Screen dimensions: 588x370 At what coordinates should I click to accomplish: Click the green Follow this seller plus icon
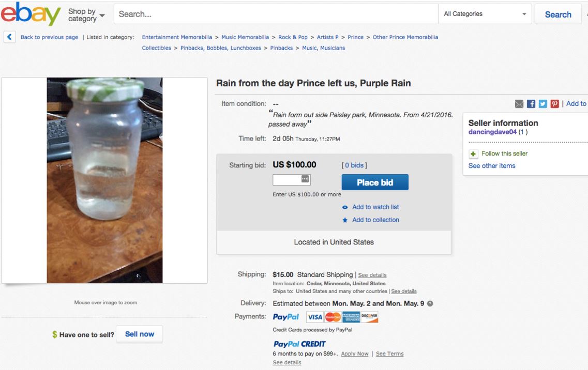[x=473, y=153]
